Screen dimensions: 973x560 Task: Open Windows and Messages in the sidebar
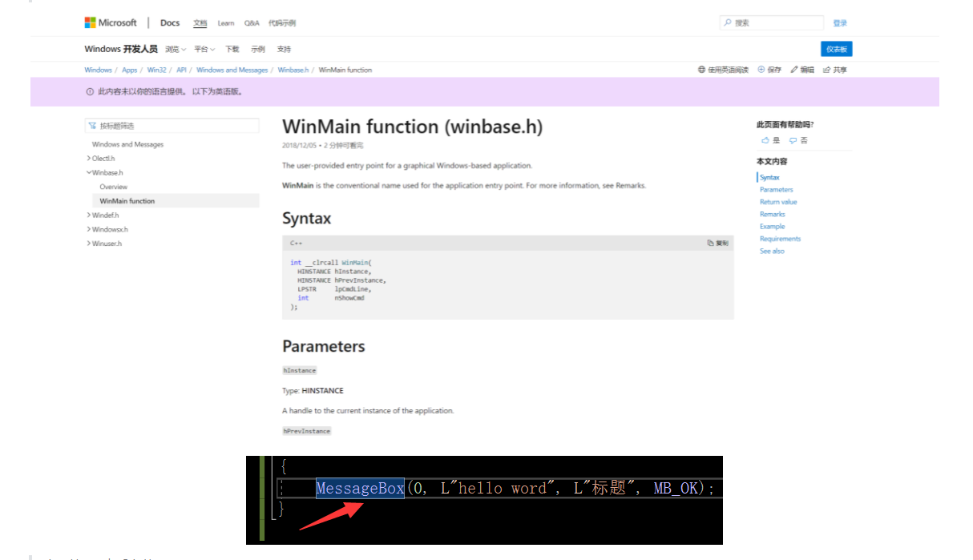pos(127,144)
